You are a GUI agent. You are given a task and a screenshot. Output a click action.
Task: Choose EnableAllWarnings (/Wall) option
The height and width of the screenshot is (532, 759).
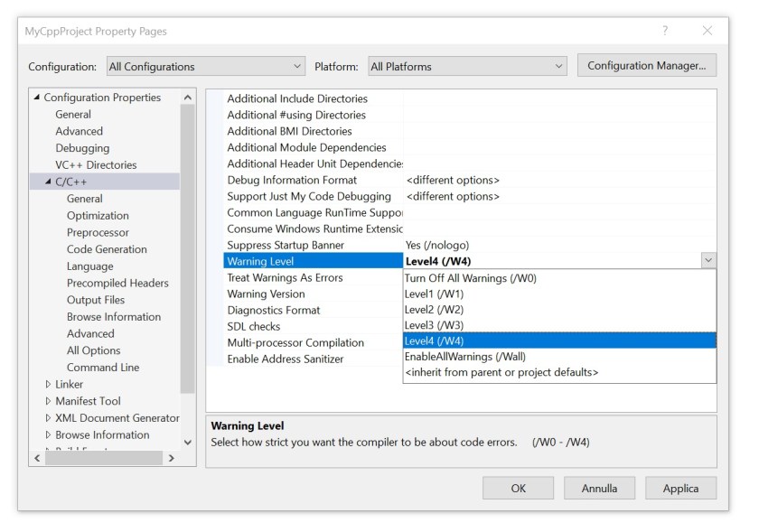click(x=559, y=356)
